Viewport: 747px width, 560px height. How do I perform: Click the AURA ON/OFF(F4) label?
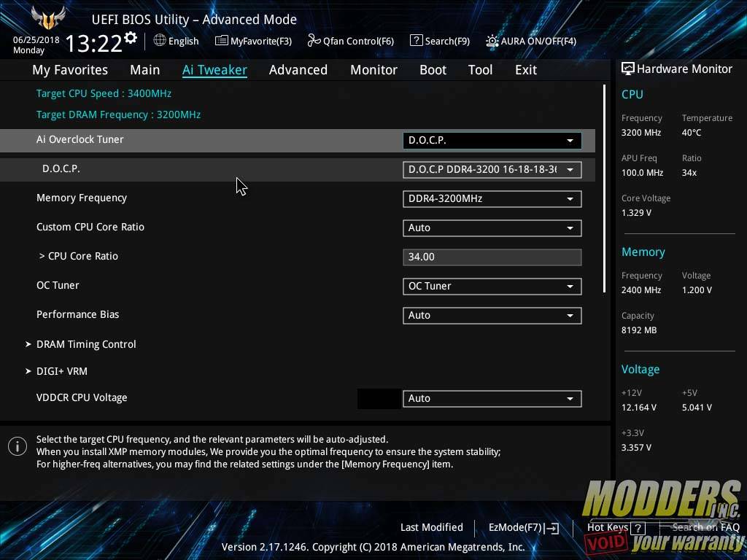tap(538, 42)
